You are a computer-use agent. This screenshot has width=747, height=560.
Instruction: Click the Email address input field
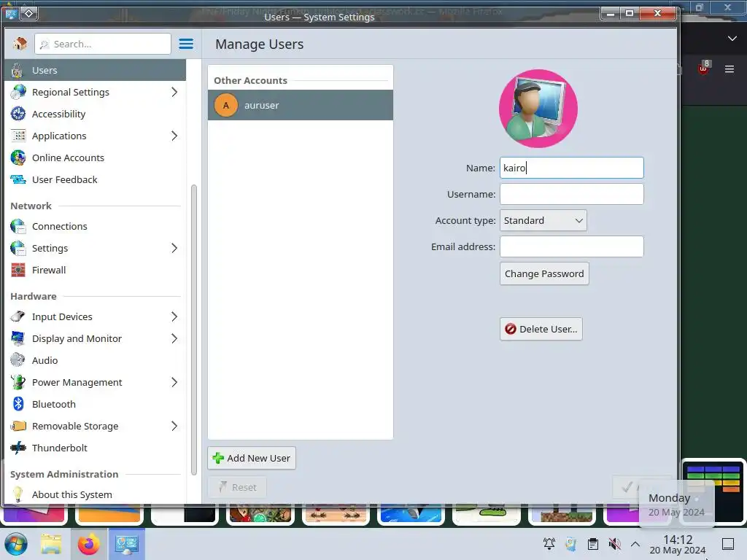tap(572, 246)
